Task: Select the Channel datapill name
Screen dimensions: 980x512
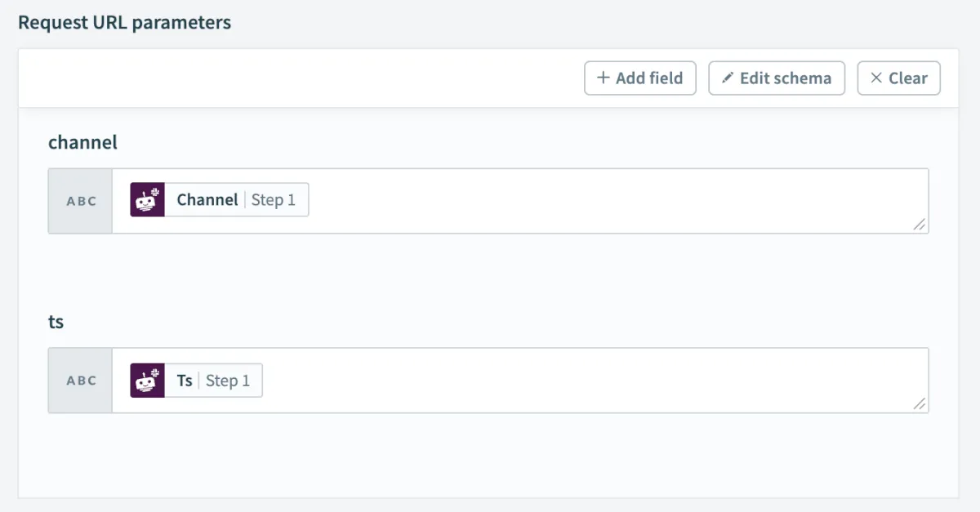Action: coord(207,200)
